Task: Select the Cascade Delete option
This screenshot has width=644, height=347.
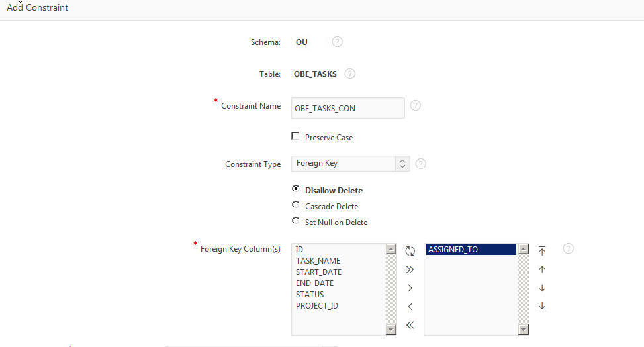Action: (295, 205)
